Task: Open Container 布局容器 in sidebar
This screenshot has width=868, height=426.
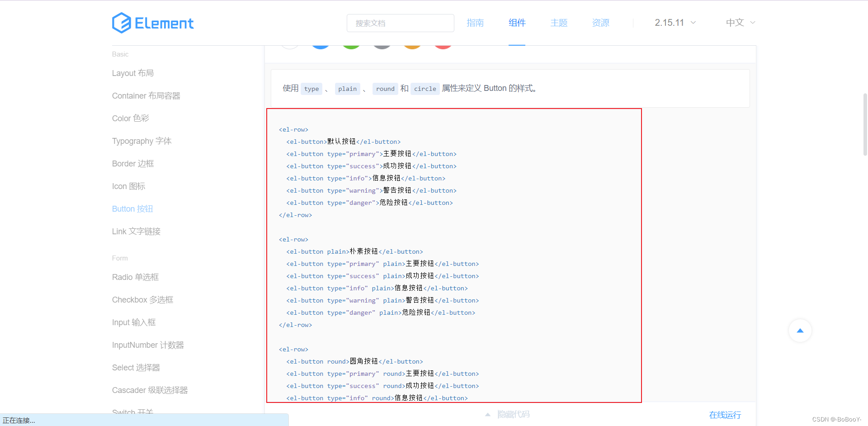Action: click(x=146, y=96)
